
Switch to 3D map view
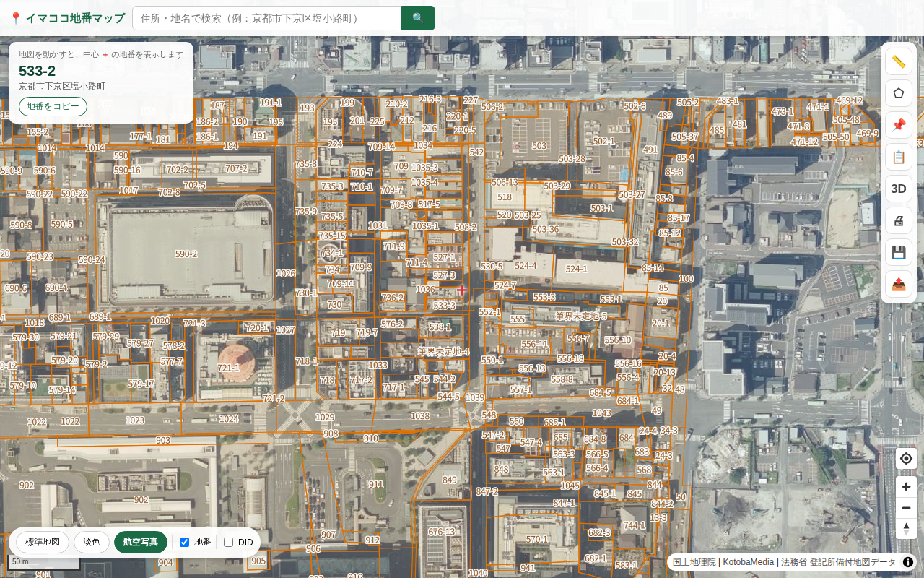coord(899,189)
